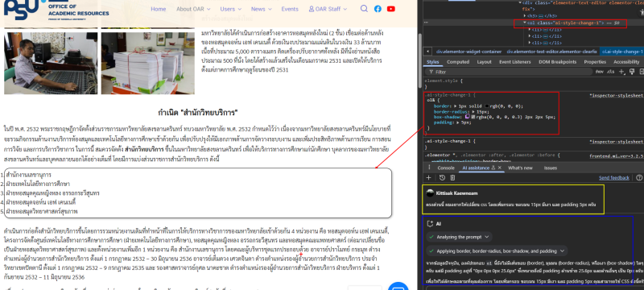
Task: Open the AI assistance help icon
Action: pyautogui.click(x=639, y=177)
